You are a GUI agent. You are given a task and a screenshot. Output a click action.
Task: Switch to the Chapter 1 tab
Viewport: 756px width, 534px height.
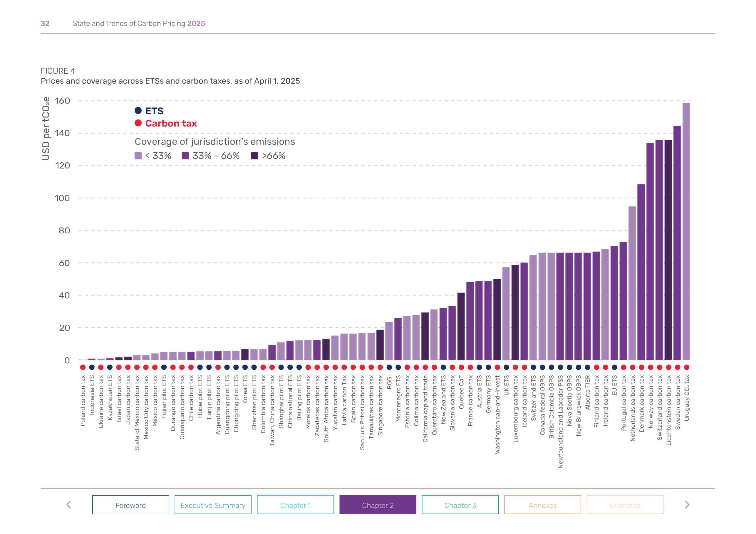click(x=295, y=505)
